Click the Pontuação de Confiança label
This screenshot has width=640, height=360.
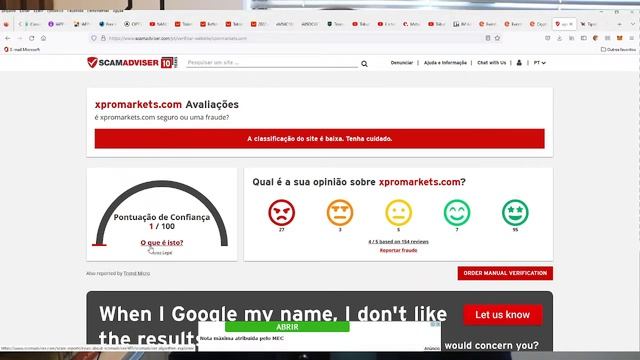162,217
